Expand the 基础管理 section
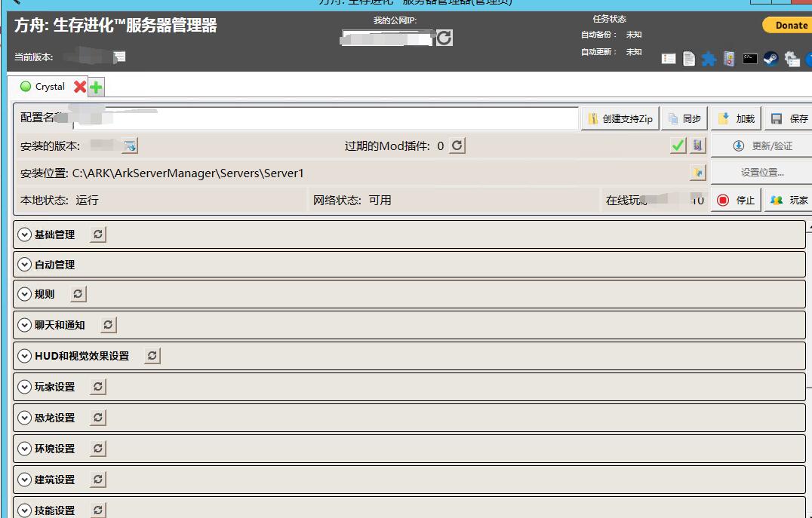The image size is (812, 518). pyautogui.click(x=24, y=234)
